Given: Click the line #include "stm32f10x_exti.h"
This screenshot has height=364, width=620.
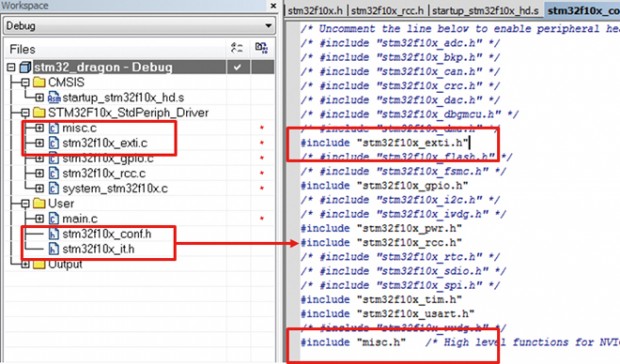Looking at the screenshot, I should pyautogui.click(x=385, y=143).
